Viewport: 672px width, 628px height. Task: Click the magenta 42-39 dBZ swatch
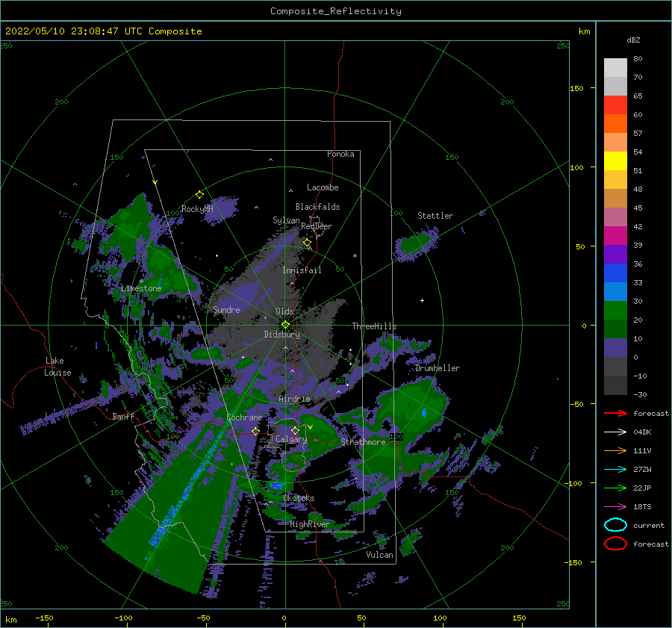(615, 235)
